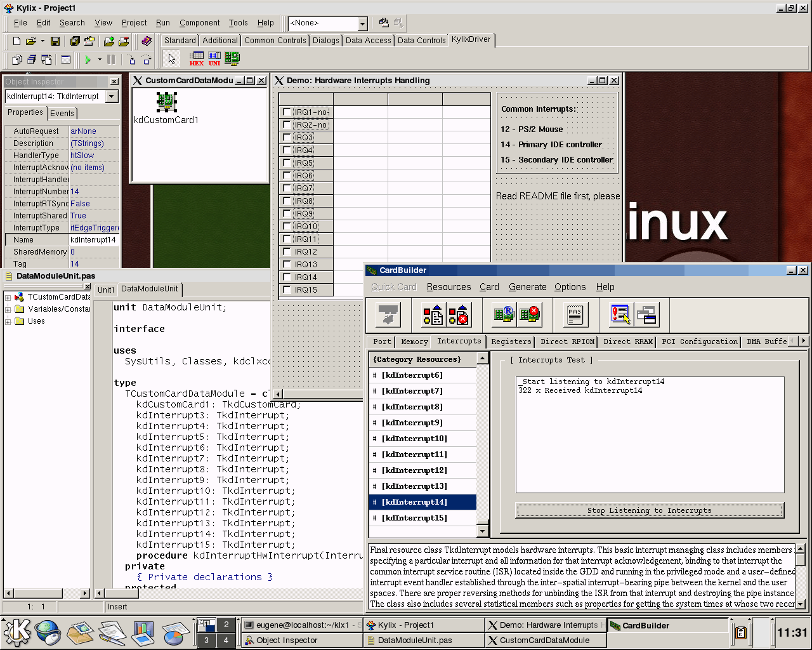This screenshot has width=812, height=650.
Task: Open the Help book icon
Action: (147, 41)
